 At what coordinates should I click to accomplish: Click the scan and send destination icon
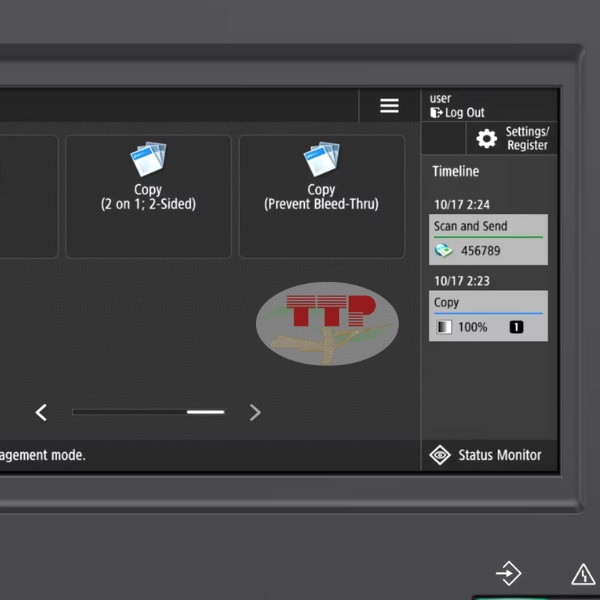(x=443, y=251)
